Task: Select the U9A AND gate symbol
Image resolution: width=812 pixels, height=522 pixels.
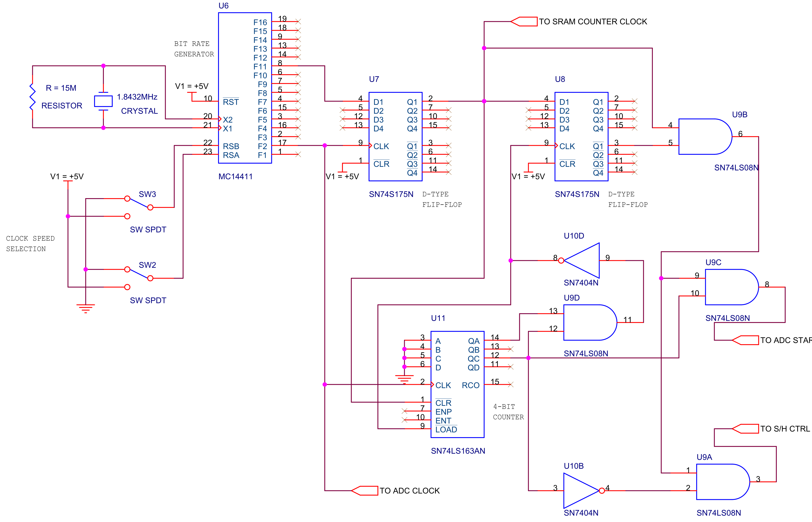Action: click(723, 482)
